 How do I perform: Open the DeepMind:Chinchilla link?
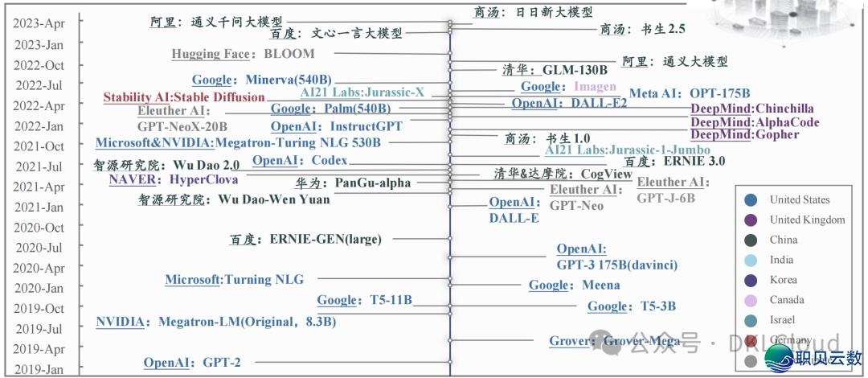coord(752,109)
